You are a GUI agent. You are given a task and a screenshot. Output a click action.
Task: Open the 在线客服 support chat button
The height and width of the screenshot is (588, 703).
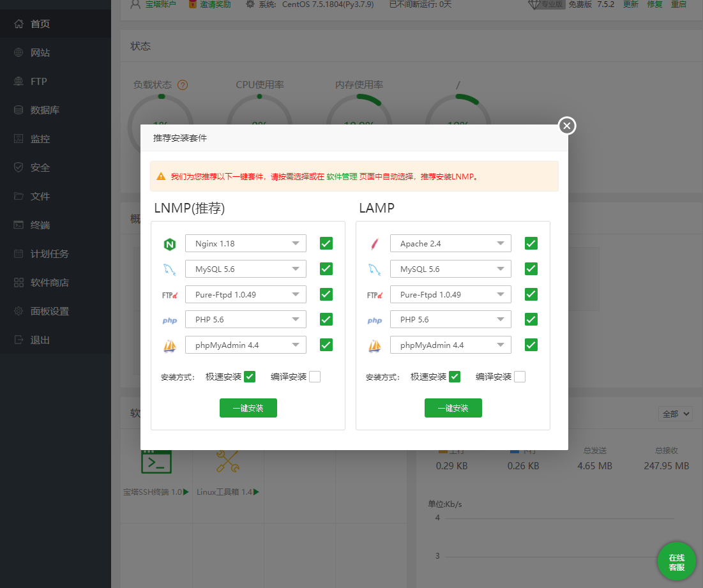(677, 562)
